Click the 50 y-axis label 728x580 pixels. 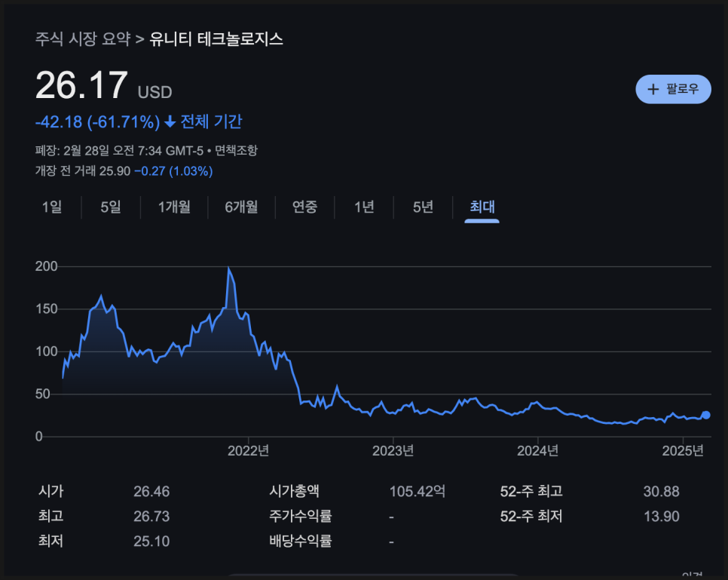(x=43, y=394)
